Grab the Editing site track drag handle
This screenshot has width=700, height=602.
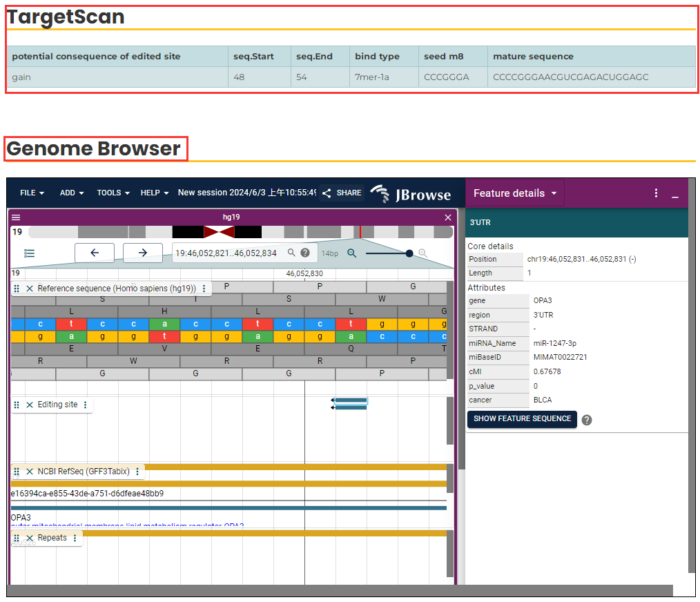pos(17,405)
